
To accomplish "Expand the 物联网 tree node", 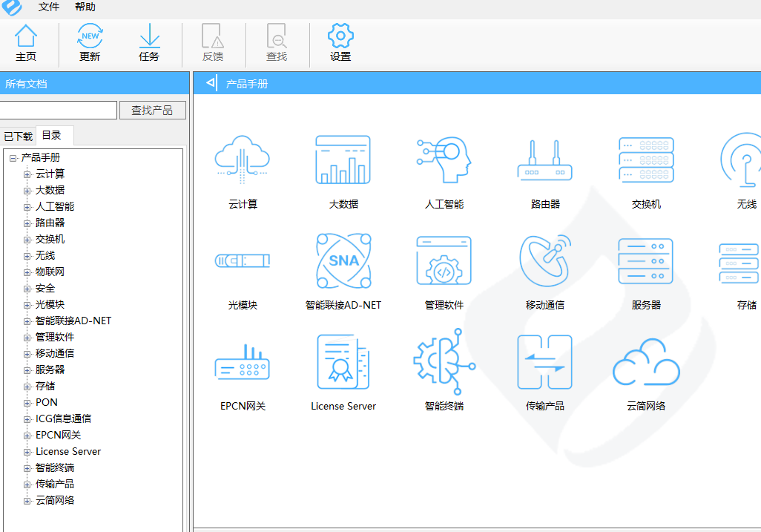I will click(x=27, y=273).
